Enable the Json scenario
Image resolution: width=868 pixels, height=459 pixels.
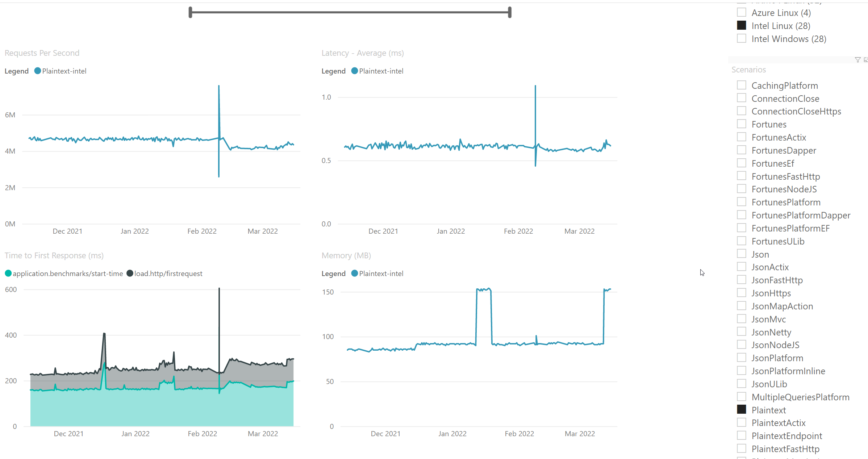point(742,254)
